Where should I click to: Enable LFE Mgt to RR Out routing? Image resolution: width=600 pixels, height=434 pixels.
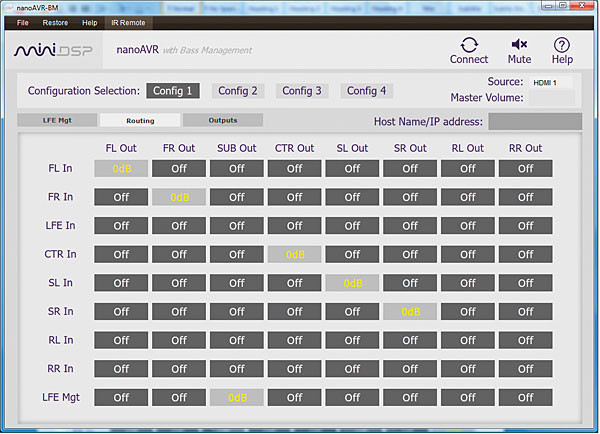tap(525, 398)
